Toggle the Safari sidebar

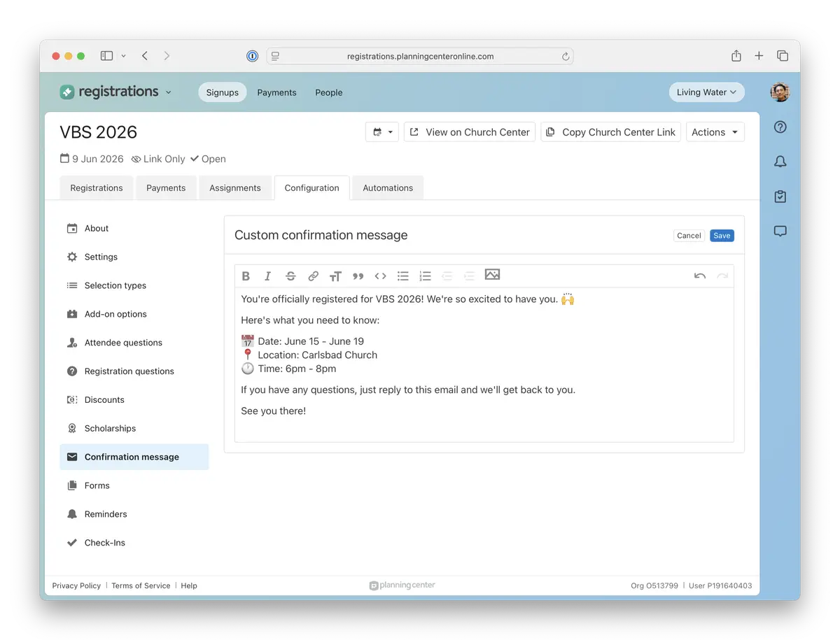pos(106,56)
